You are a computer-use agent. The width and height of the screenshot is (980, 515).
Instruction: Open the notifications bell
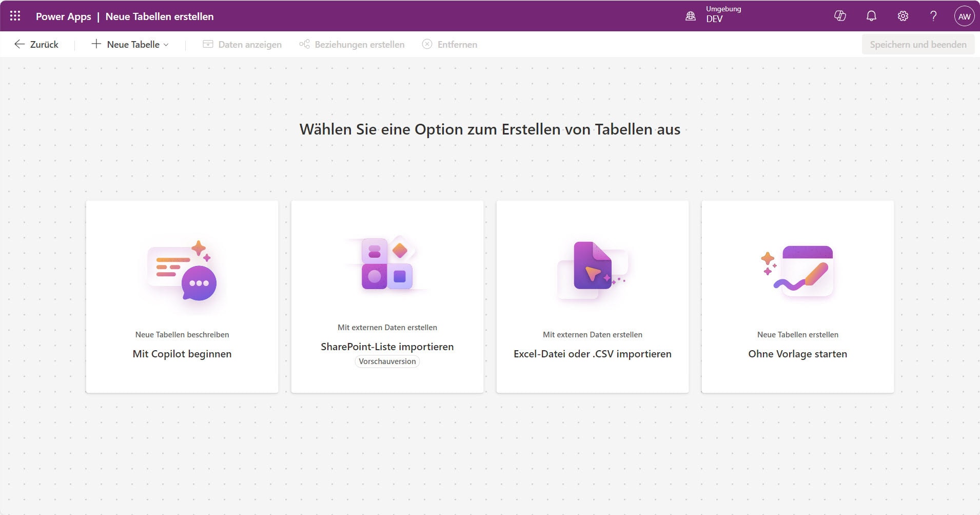[871, 16]
